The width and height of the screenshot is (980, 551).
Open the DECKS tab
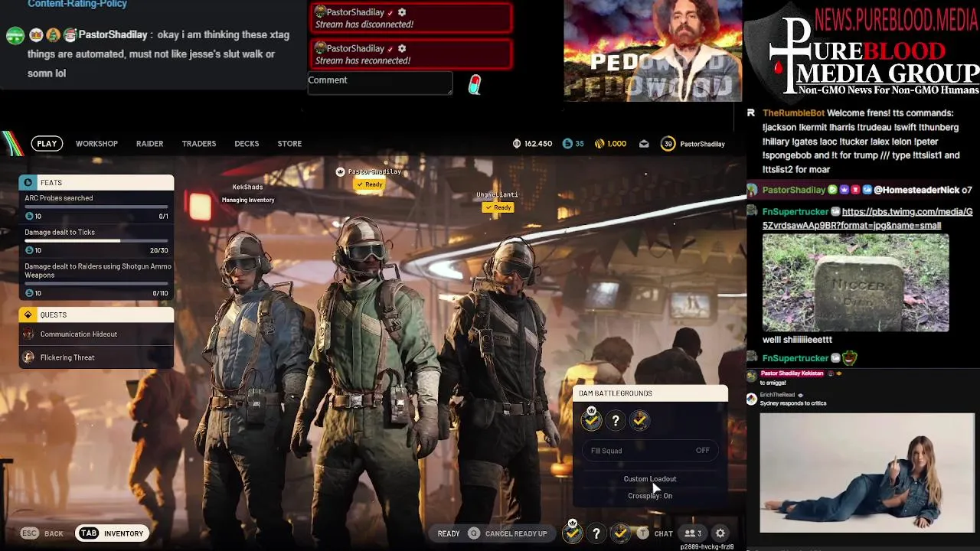[247, 143]
